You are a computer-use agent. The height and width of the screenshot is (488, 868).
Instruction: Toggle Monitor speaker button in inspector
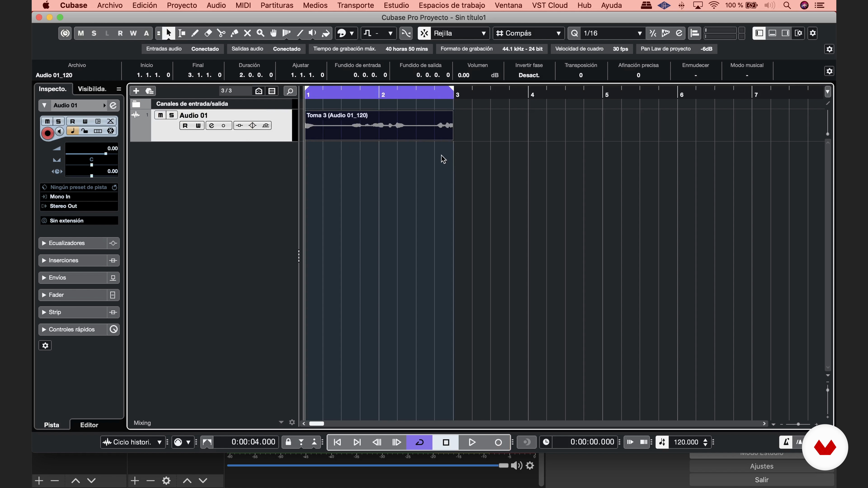60,132
